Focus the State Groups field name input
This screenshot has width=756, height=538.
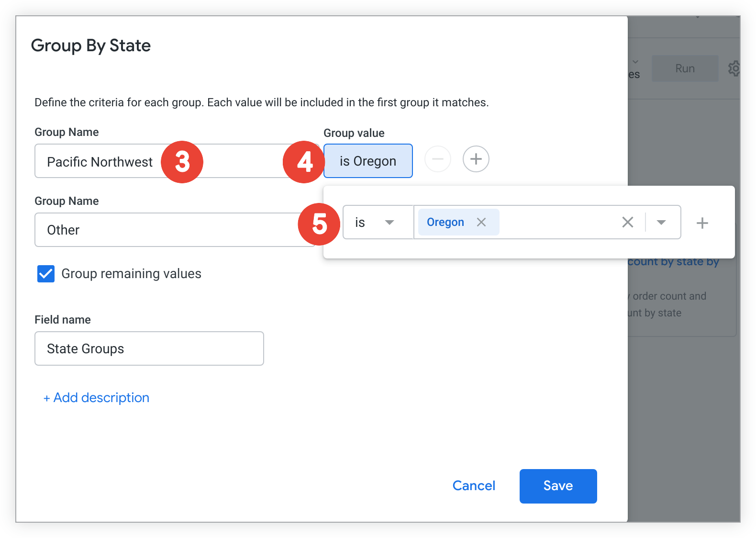coord(149,349)
